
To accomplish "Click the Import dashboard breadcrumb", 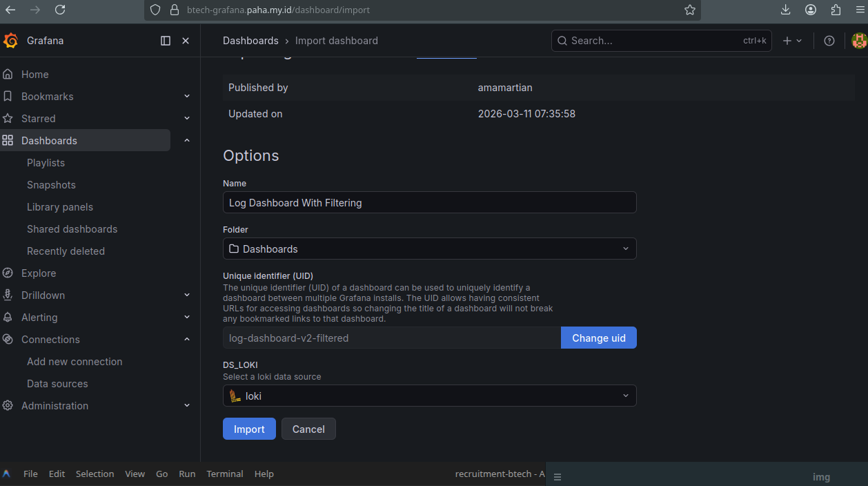I will coord(337,41).
